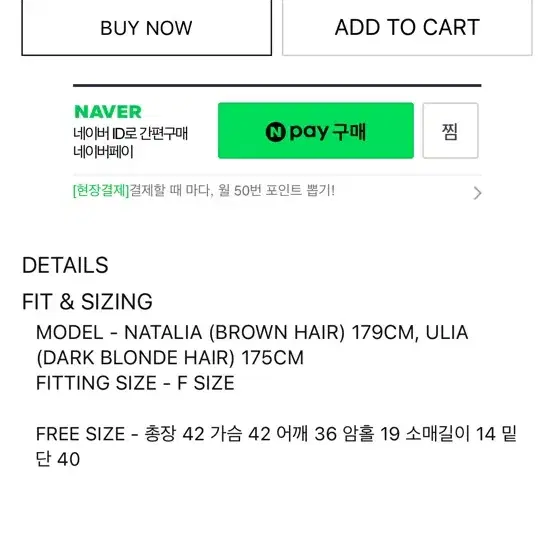Save item with the 찜 button

pos(450,131)
